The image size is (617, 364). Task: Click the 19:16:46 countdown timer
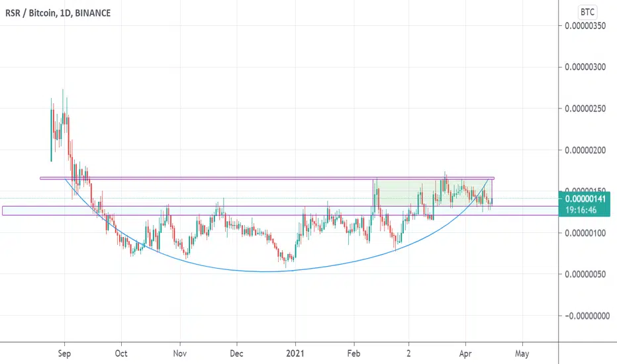[x=581, y=210]
